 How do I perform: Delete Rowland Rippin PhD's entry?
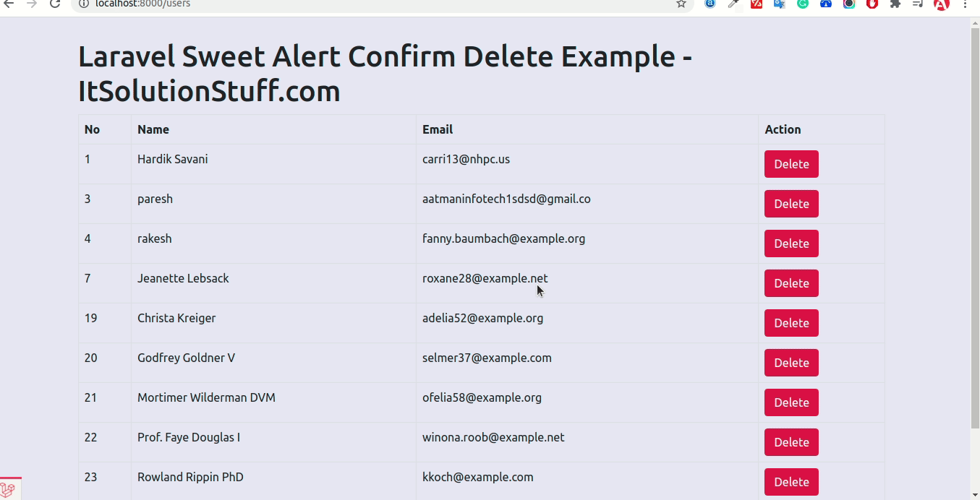pos(791,482)
